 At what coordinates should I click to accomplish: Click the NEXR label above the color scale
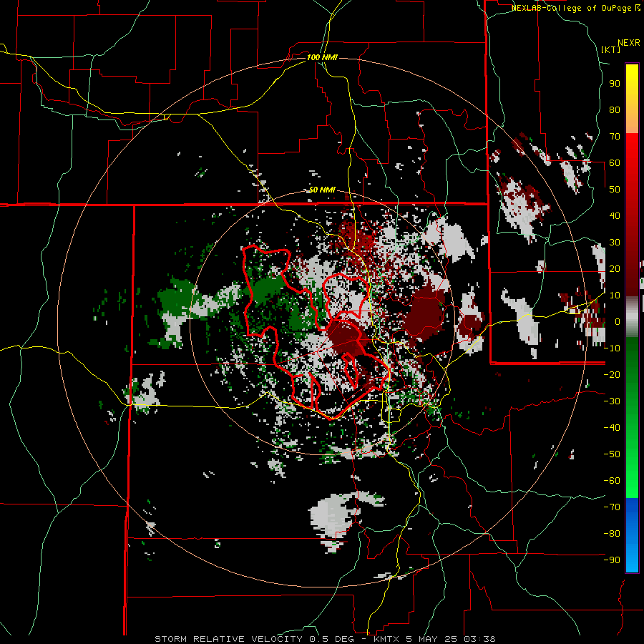tap(629, 43)
